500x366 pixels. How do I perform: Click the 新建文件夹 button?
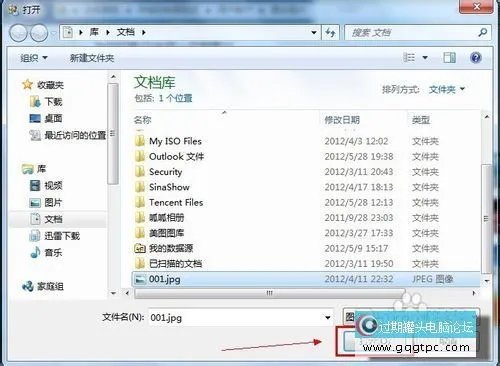point(92,58)
